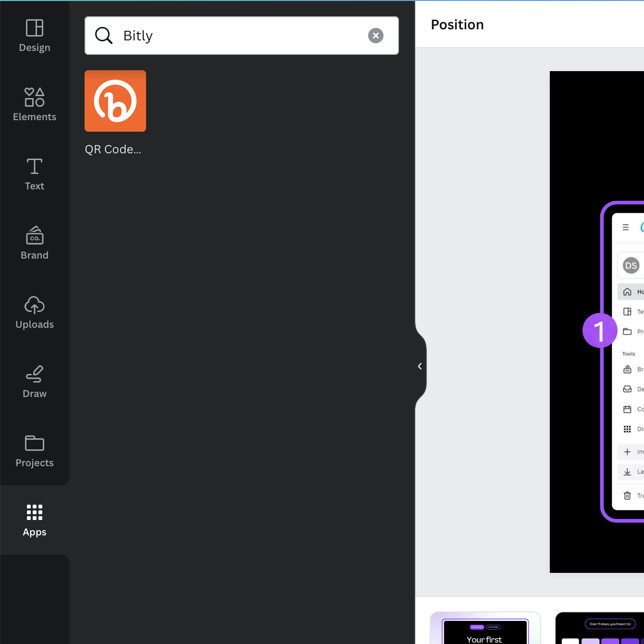Click the download icon in canvas mockup

[627, 472]
